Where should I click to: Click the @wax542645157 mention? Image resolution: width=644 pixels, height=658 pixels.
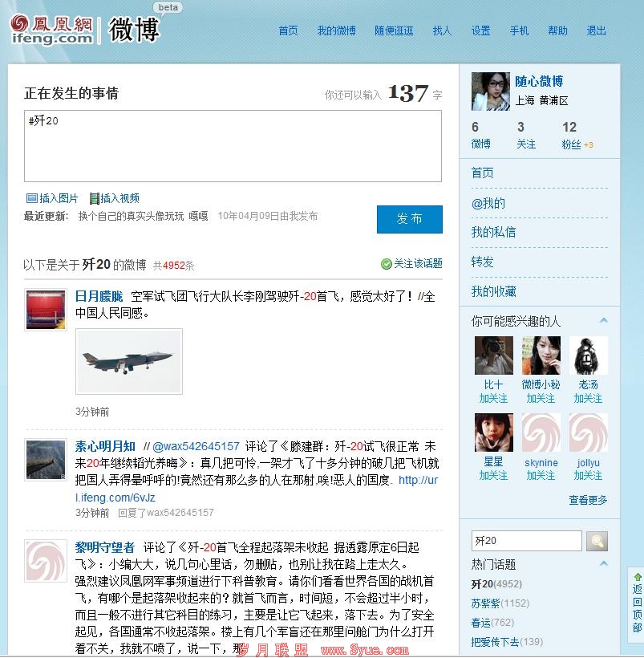(196, 446)
